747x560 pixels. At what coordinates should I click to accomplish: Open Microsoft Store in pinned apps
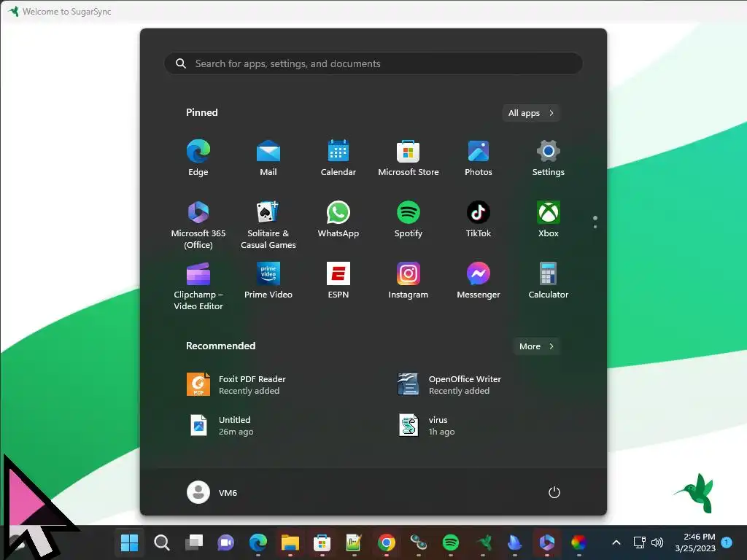[x=409, y=157]
